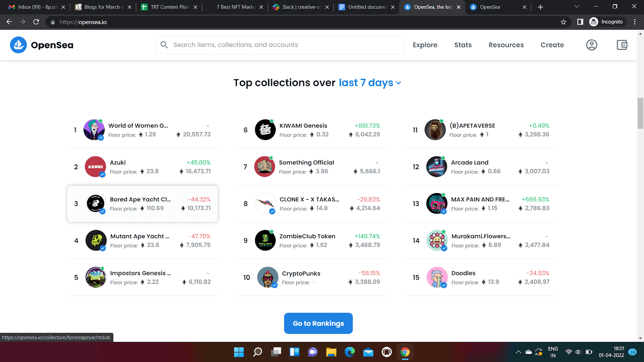Open Azuki collection name link
Image resolution: width=644 pixels, height=362 pixels.
pyautogui.click(x=118, y=162)
